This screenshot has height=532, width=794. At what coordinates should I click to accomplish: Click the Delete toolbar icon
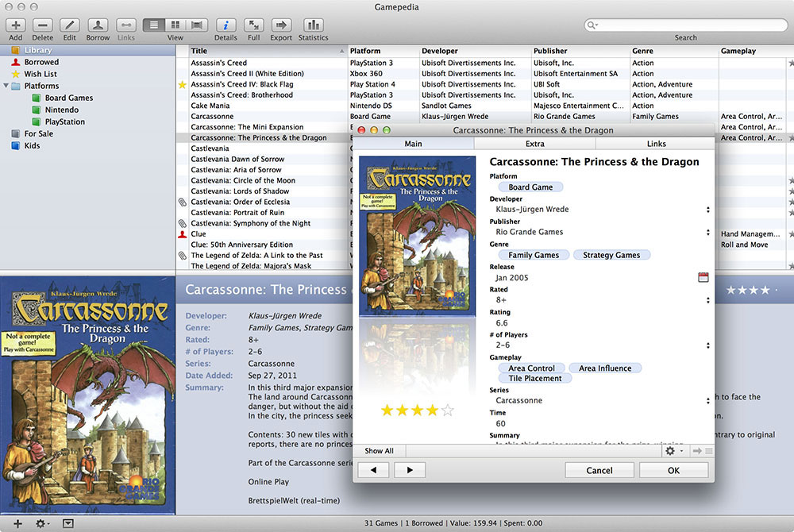43,25
